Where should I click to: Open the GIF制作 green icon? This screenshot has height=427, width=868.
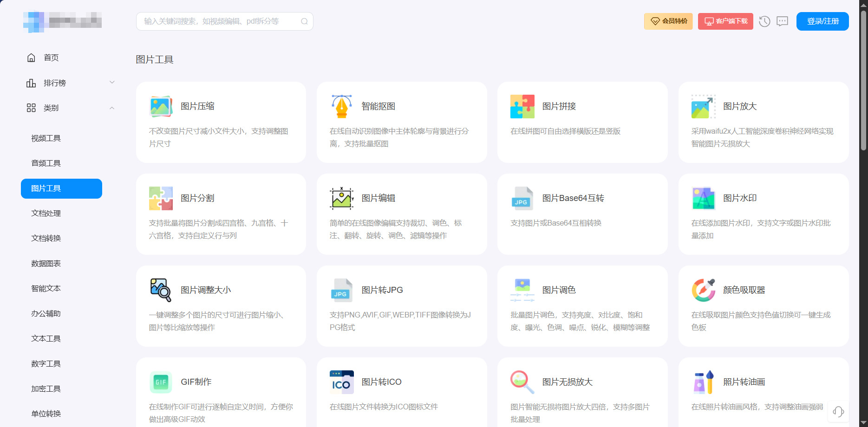(x=161, y=382)
